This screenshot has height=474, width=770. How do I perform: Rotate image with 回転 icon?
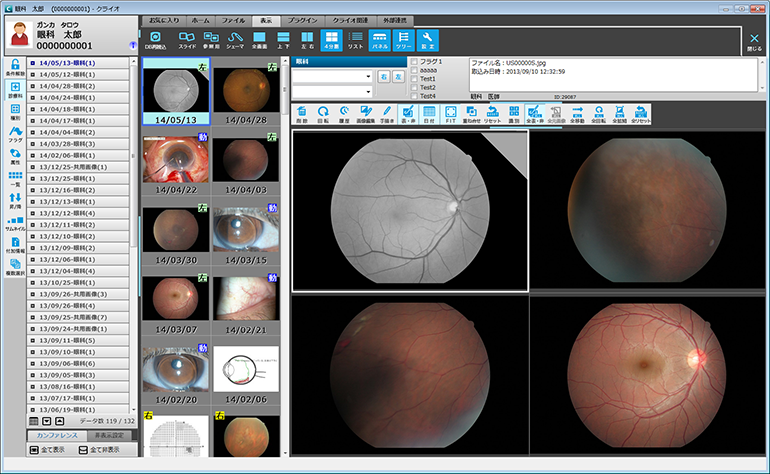(323, 114)
